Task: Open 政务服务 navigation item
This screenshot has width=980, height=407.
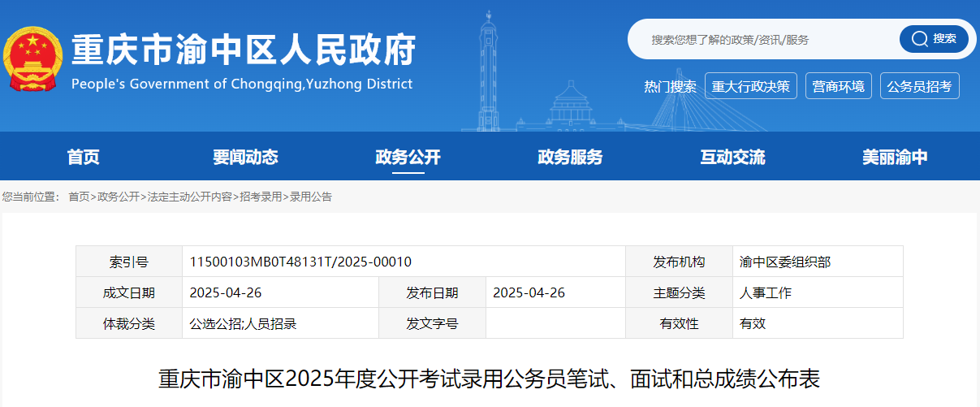Action: point(570,158)
